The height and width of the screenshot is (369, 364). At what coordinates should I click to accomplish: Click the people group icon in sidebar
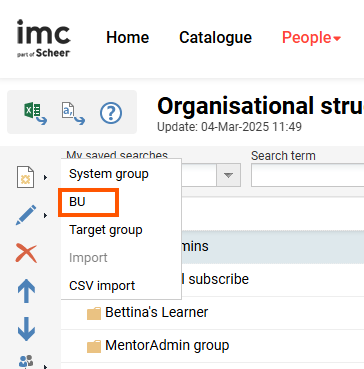click(26, 362)
